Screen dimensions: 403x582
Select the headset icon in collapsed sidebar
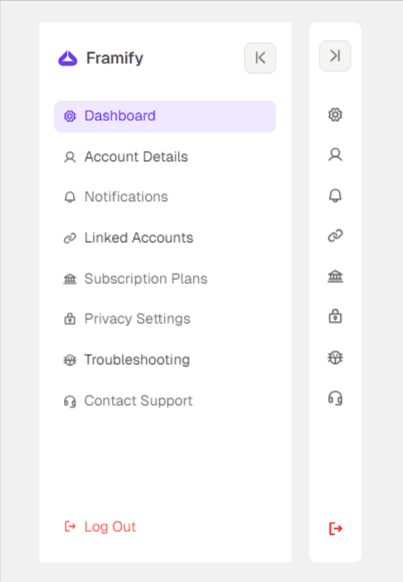pyautogui.click(x=335, y=399)
